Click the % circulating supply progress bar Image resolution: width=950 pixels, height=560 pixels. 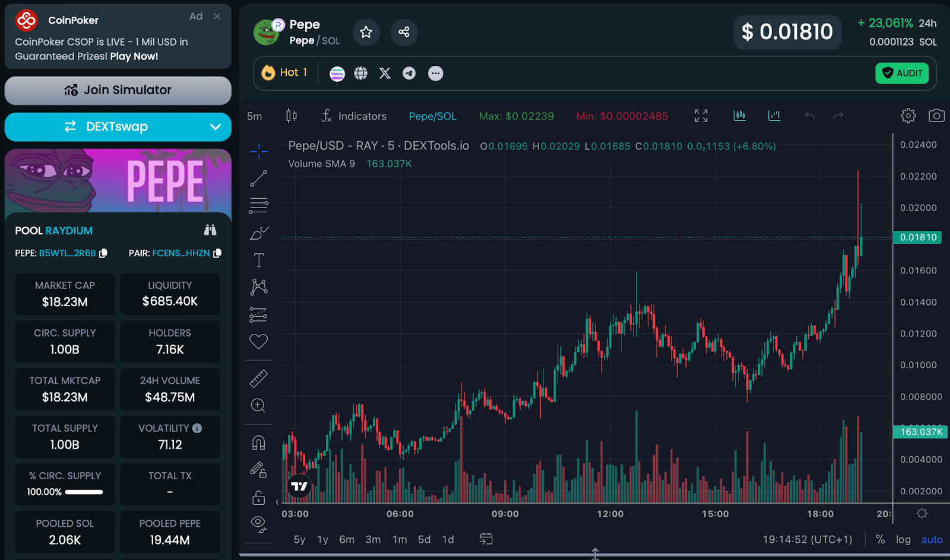84,492
